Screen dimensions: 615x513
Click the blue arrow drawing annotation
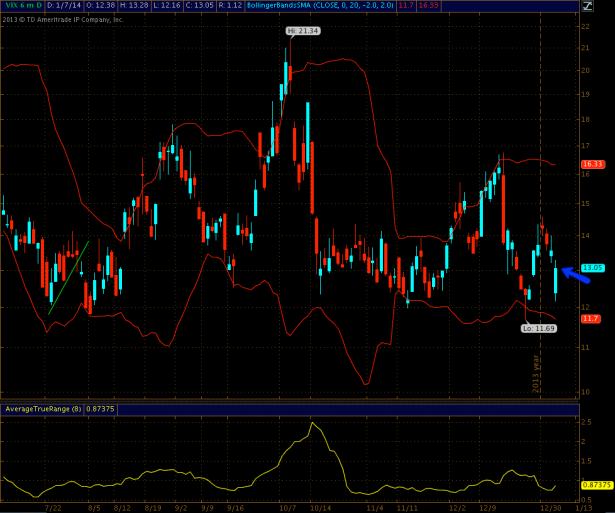coord(570,273)
